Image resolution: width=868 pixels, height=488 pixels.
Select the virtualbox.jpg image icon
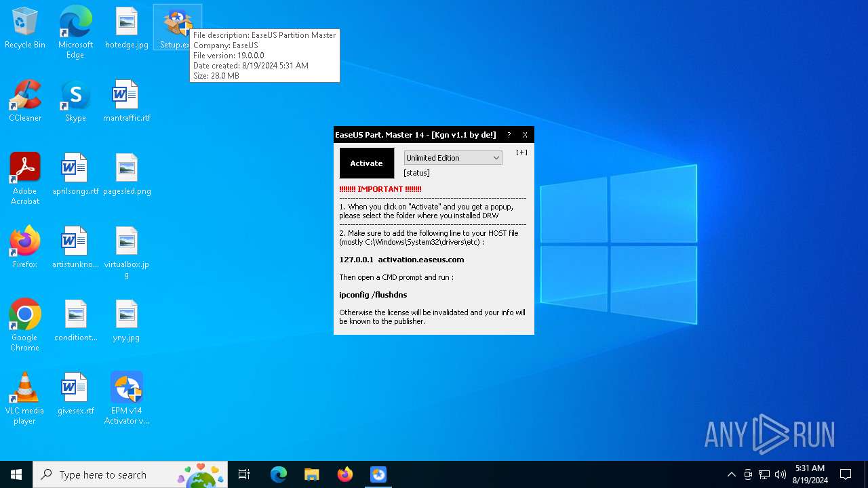point(127,253)
